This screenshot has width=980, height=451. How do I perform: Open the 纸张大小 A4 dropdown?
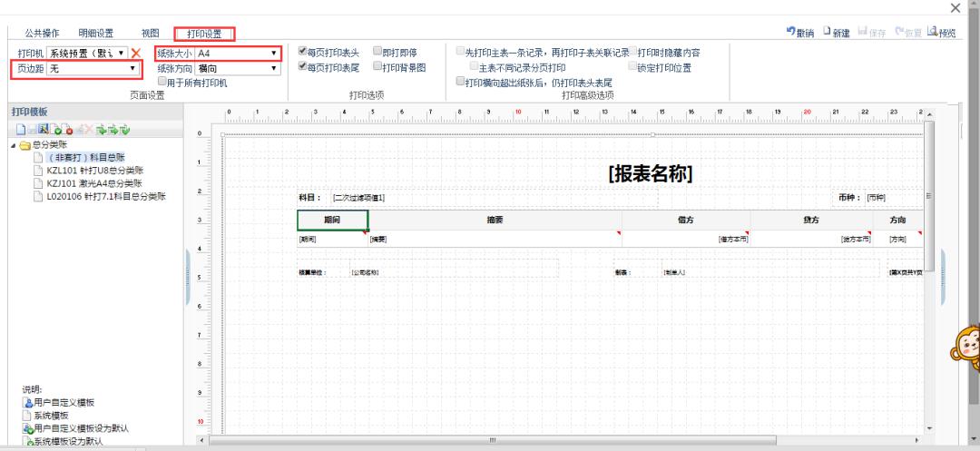(238, 54)
